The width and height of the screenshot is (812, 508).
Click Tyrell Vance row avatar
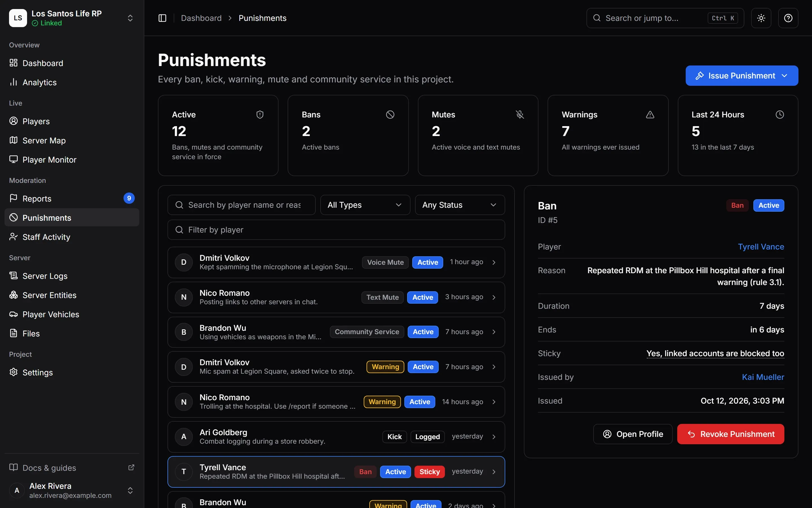184,472
